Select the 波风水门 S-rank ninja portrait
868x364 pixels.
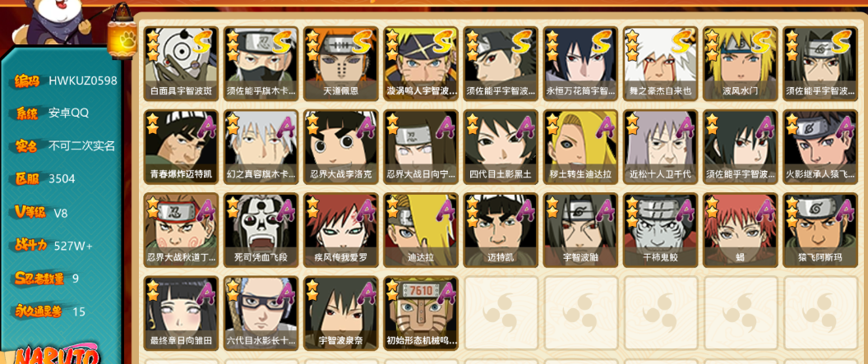pos(741,64)
